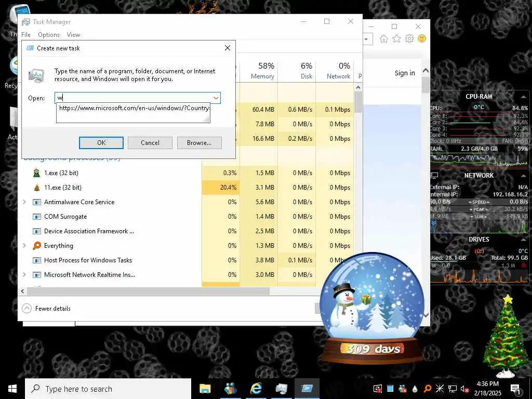
Task: Expand the Antimalware Core Service row
Action: (24, 202)
